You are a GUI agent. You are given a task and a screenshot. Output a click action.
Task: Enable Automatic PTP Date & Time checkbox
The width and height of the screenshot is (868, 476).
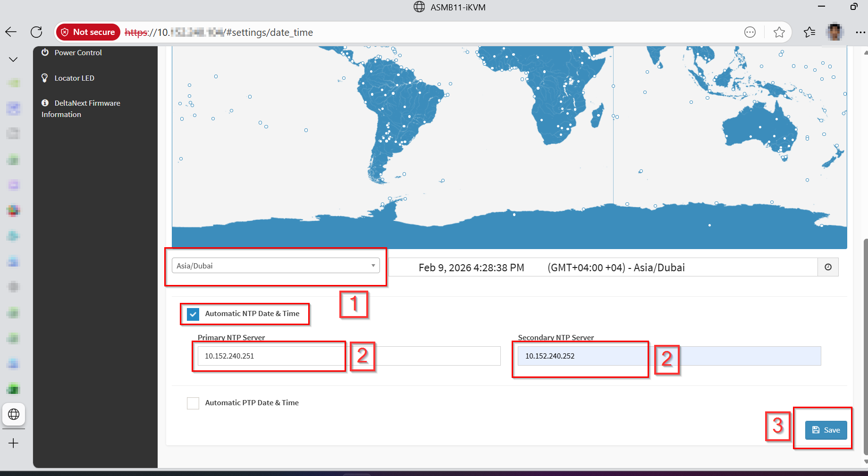click(x=193, y=403)
